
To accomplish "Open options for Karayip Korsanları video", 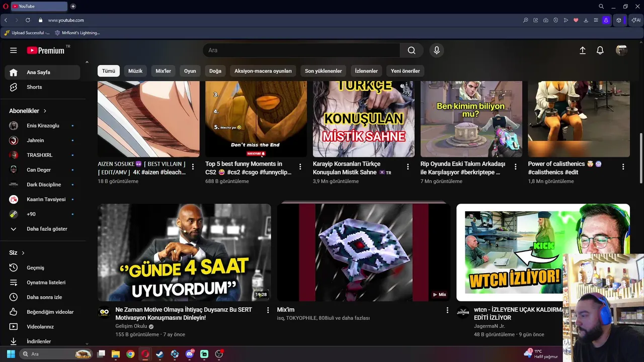I will tap(408, 166).
